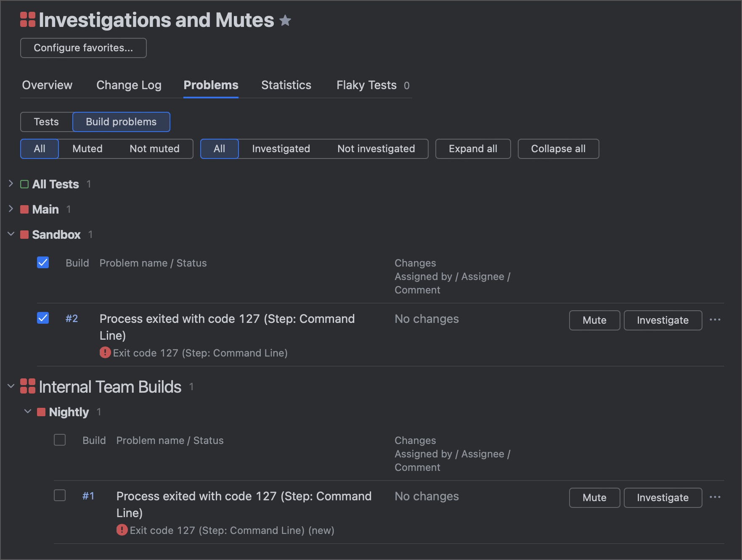Viewport: 742px width, 560px height.
Task: Expand the Main build configuration
Action: 11,209
